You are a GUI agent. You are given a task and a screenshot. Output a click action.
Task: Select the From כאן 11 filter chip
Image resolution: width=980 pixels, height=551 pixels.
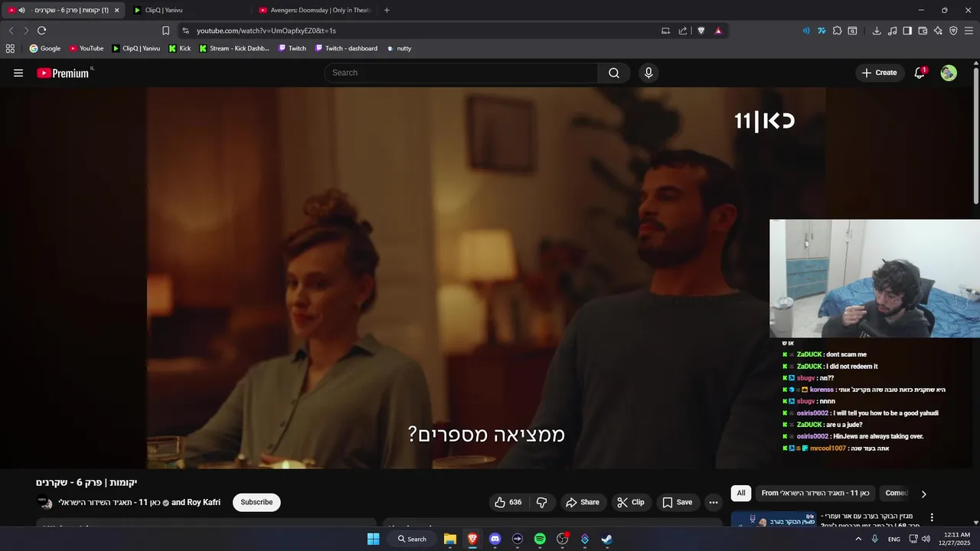[815, 493]
